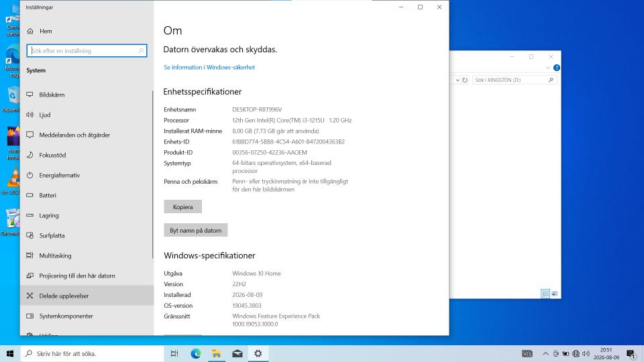Click the processor value 12th Gen Intel Core
This screenshot has width=644, height=362.
[x=292, y=120]
